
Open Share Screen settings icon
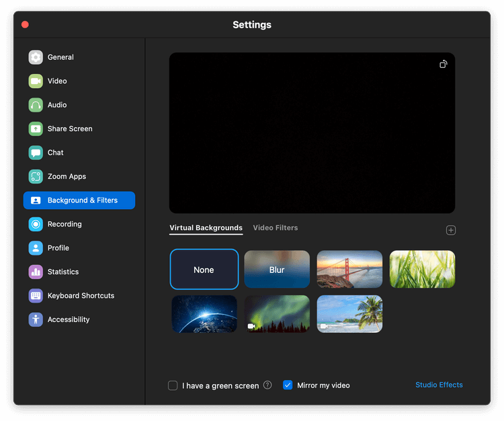pyautogui.click(x=36, y=129)
